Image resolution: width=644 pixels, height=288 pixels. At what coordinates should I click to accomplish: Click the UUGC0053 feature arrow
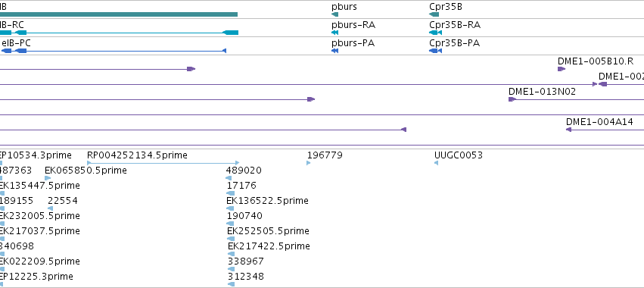(436, 163)
